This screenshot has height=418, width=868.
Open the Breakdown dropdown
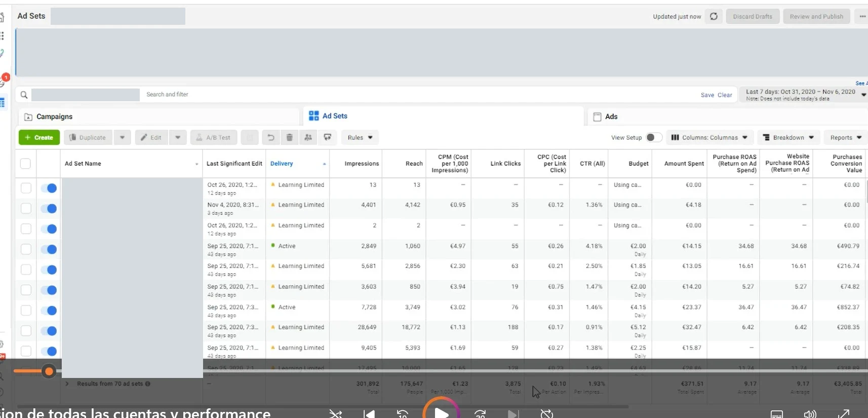(x=788, y=137)
